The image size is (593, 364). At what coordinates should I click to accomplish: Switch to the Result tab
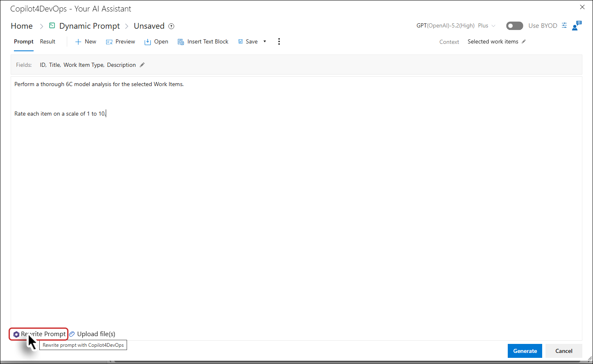coord(48,41)
